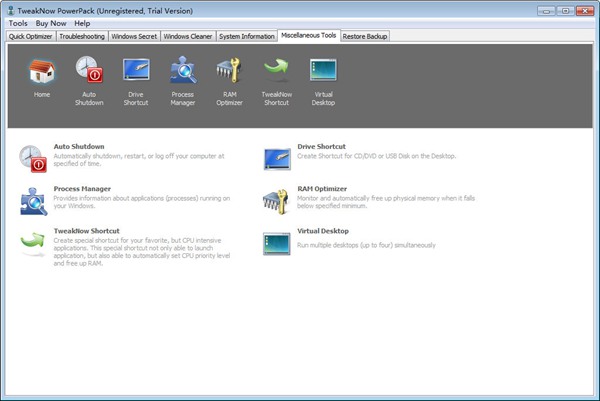Launch Process Manager from the gray toolbar
The image size is (600, 401).
[183, 70]
